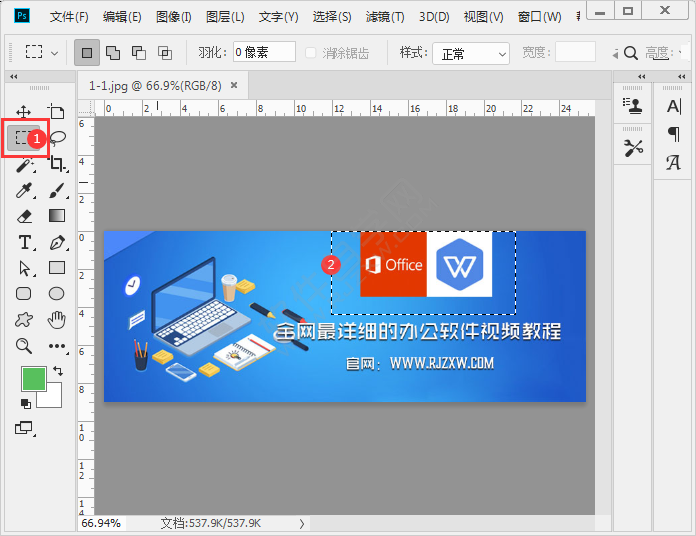Click the 宽度 width input field

pos(575,52)
